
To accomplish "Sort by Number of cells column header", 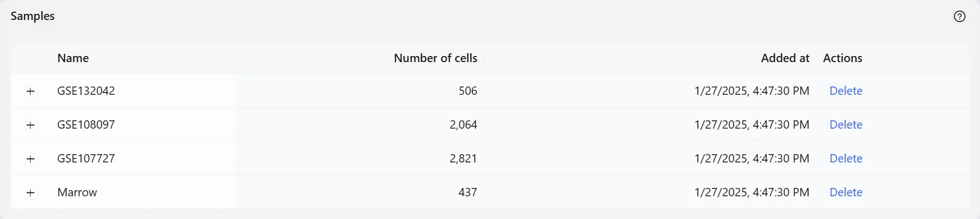I will tap(436, 58).
